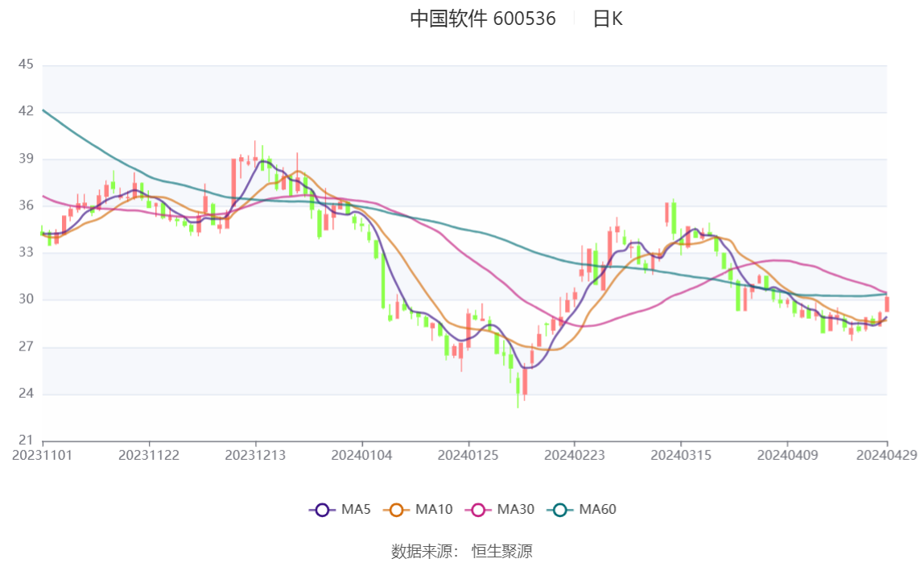This screenshot has height=563, width=924.
Task: Click x-axis date label 20231101
Action: click(x=43, y=455)
